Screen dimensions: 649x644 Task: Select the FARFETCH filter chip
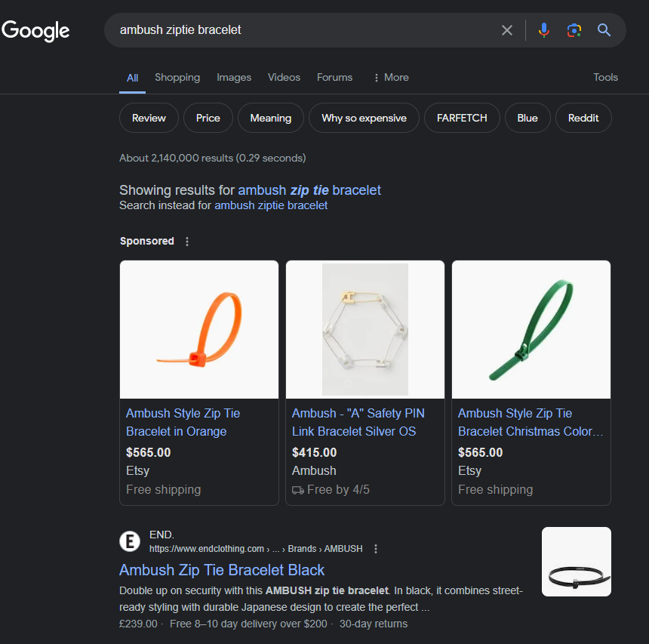point(462,118)
